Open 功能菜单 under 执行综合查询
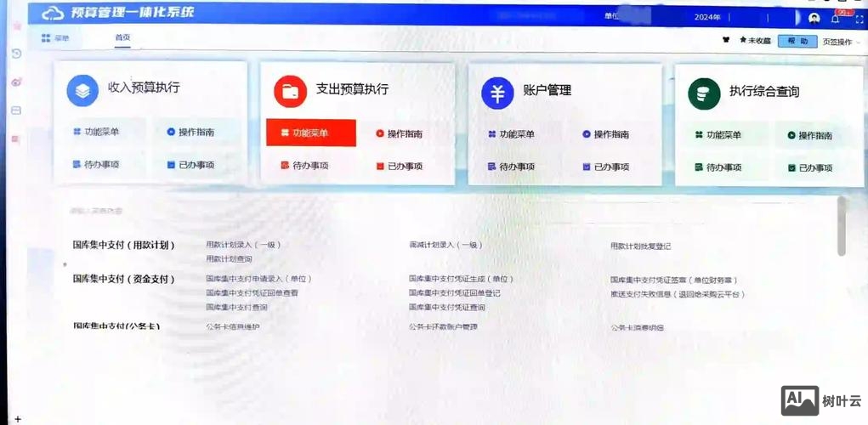This screenshot has height=425, width=868. (x=718, y=134)
